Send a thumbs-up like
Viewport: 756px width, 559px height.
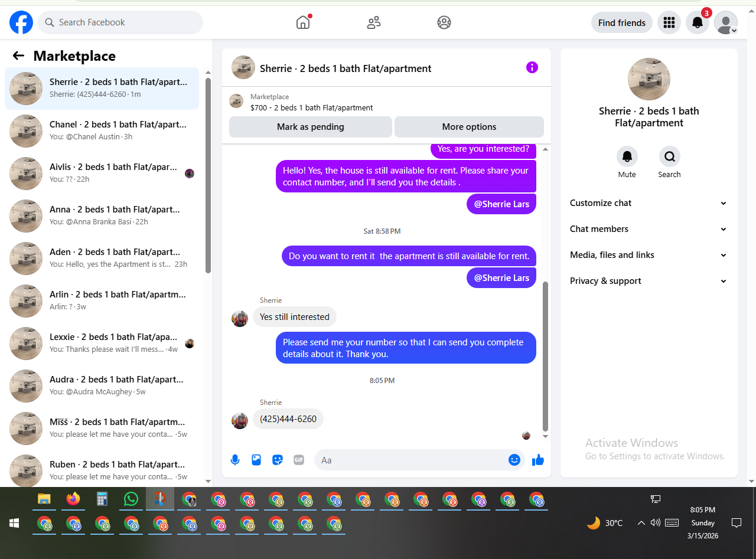[537, 460]
